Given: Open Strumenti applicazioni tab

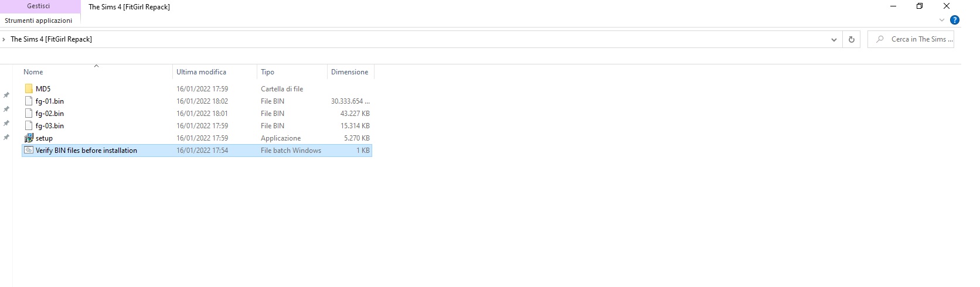Looking at the screenshot, I should pyautogui.click(x=39, y=20).
